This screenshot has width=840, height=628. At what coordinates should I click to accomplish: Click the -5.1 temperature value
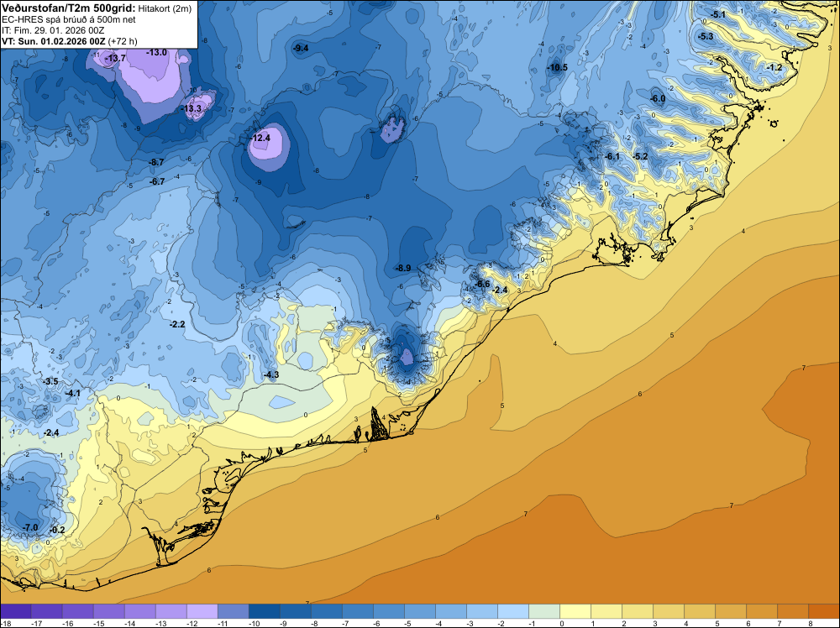(x=718, y=15)
